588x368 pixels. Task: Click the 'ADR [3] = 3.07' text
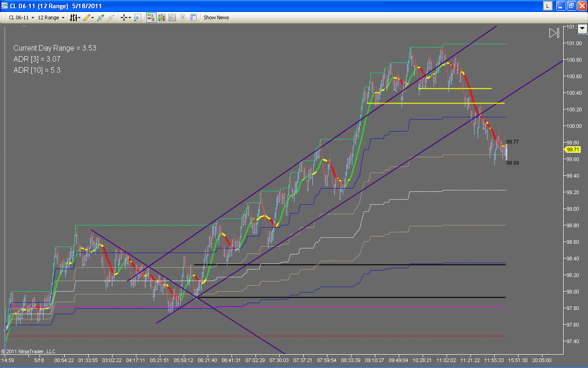(37, 59)
